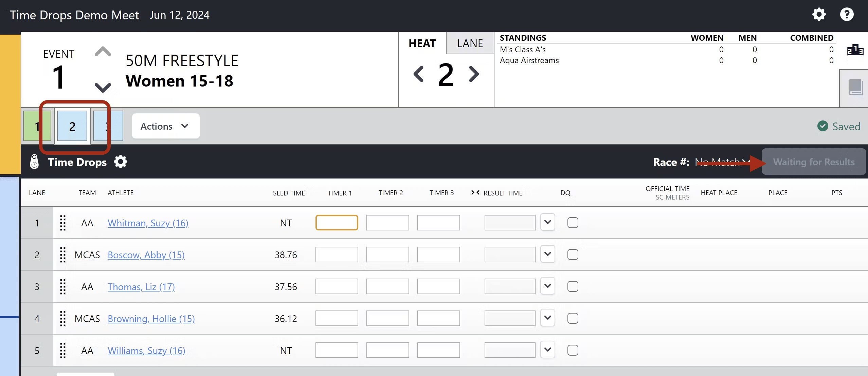Open the settings gear in the top bar

[x=819, y=14]
